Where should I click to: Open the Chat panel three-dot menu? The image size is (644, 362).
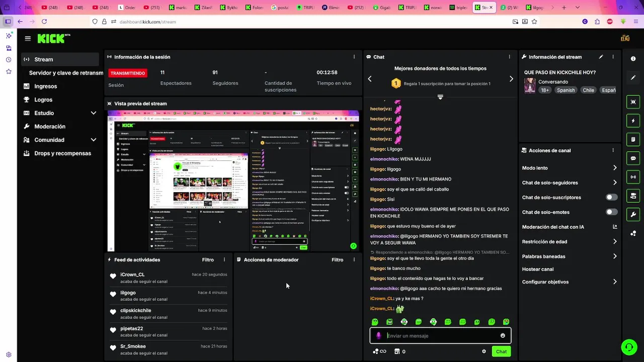(509, 57)
